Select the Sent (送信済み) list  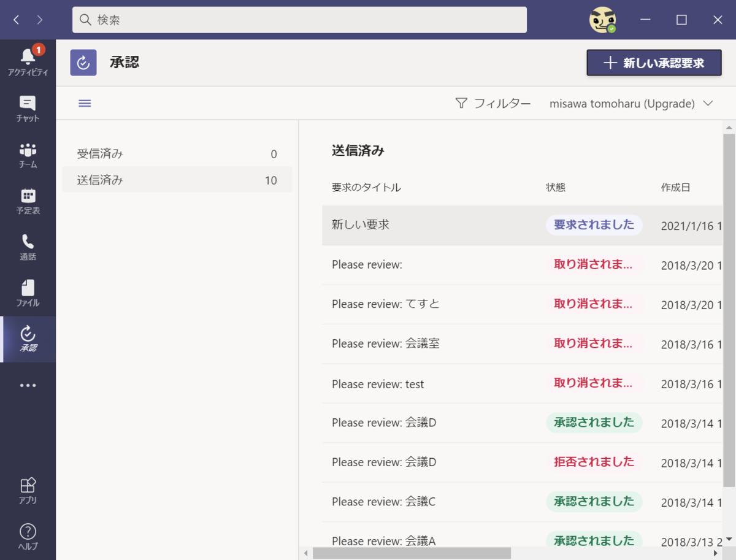177,180
